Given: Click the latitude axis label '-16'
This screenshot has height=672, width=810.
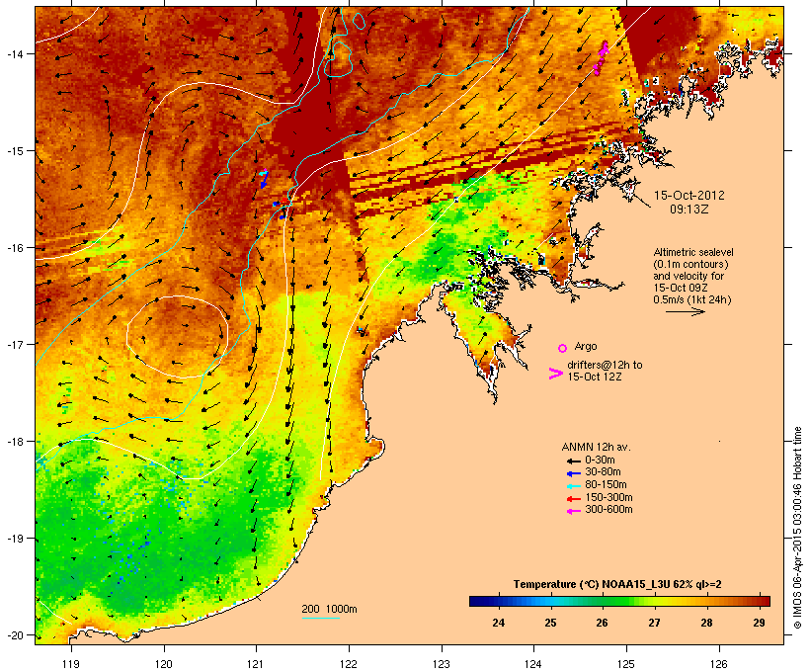Looking at the screenshot, I should (x=14, y=248).
